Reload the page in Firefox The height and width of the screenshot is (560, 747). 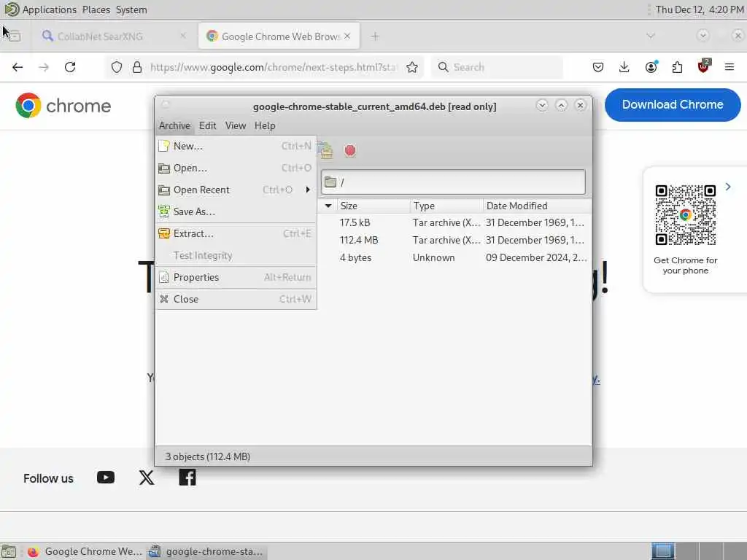(x=70, y=67)
